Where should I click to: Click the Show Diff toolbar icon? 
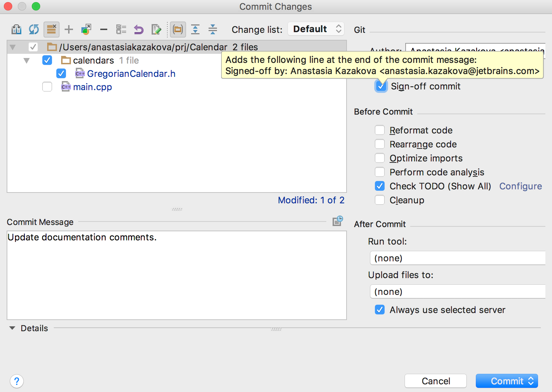coord(16,29)
